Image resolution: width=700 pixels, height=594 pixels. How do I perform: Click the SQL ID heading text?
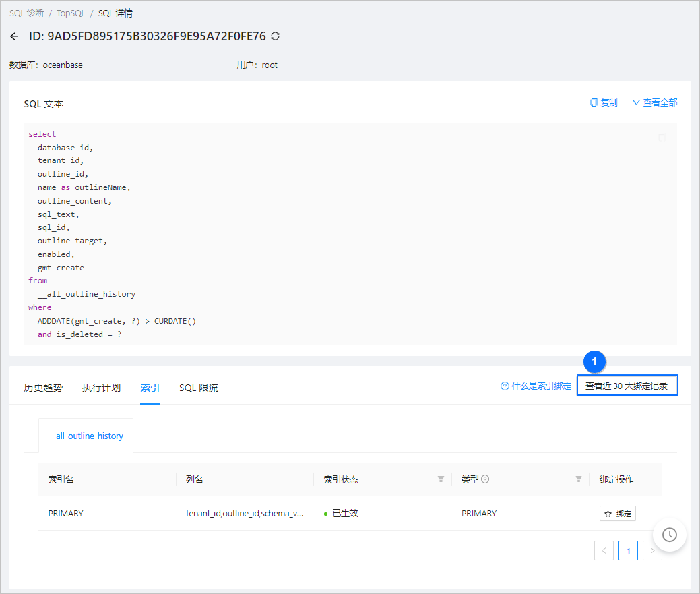coord(148,36)
